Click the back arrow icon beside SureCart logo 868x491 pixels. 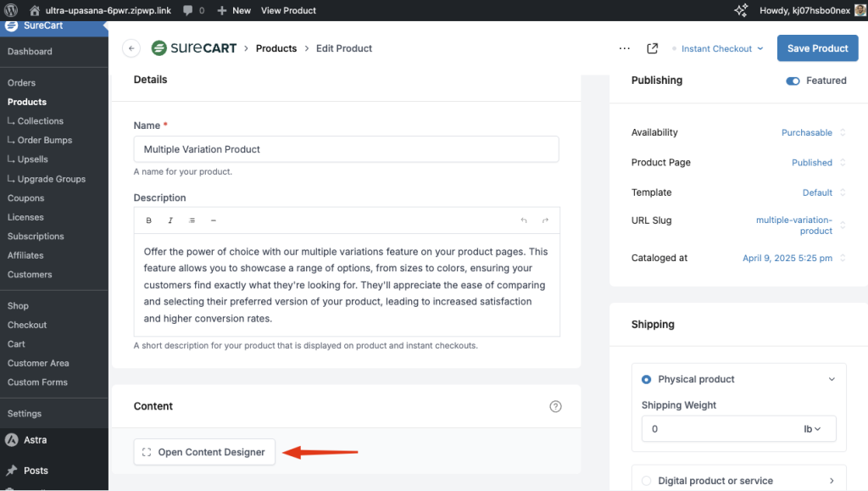pos(131,48)
